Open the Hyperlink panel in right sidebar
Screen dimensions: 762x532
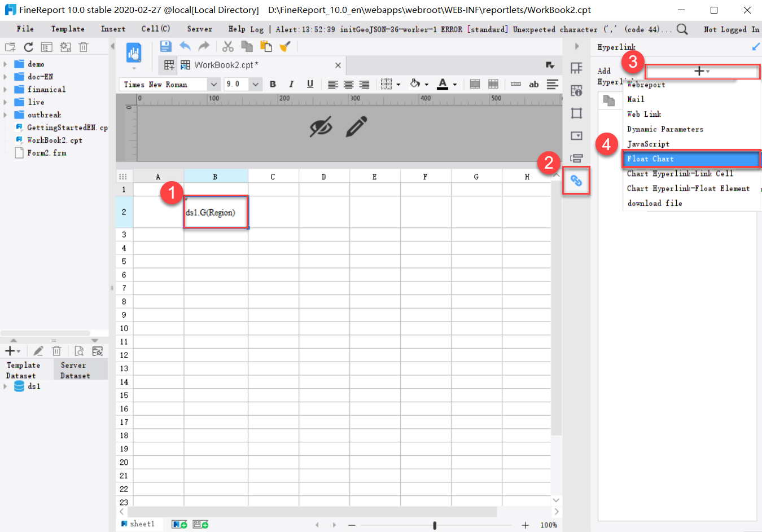[576, 181]
